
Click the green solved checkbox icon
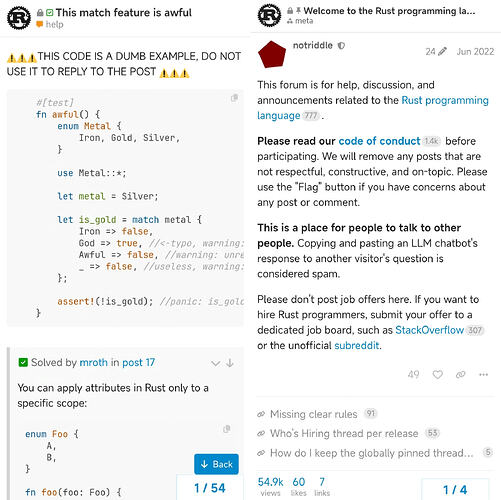tap(23, 362)
